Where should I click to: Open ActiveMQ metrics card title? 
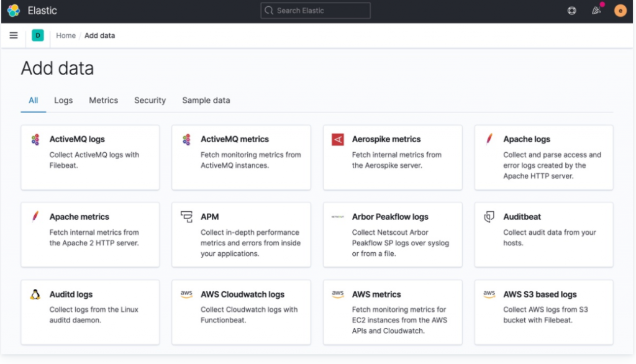235,139
